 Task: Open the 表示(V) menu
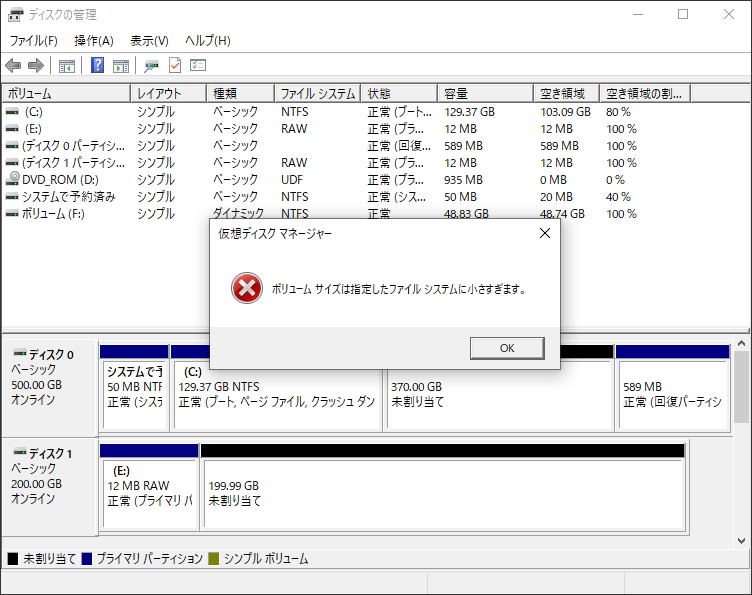click(x=149, y=41)
